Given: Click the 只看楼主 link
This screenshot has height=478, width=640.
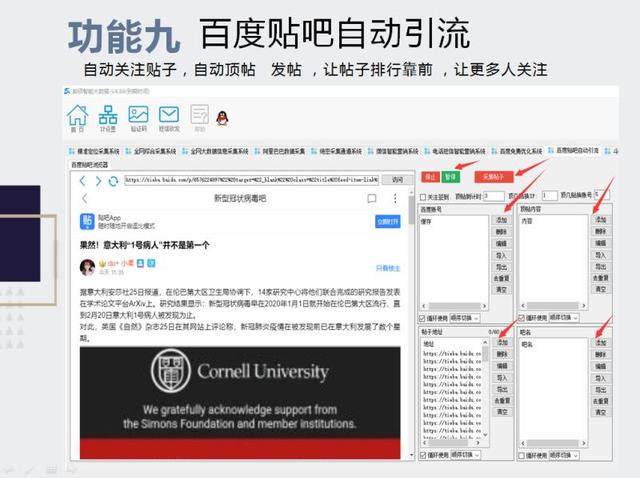Looking at the screenshot, I should (x=388, y=268).
